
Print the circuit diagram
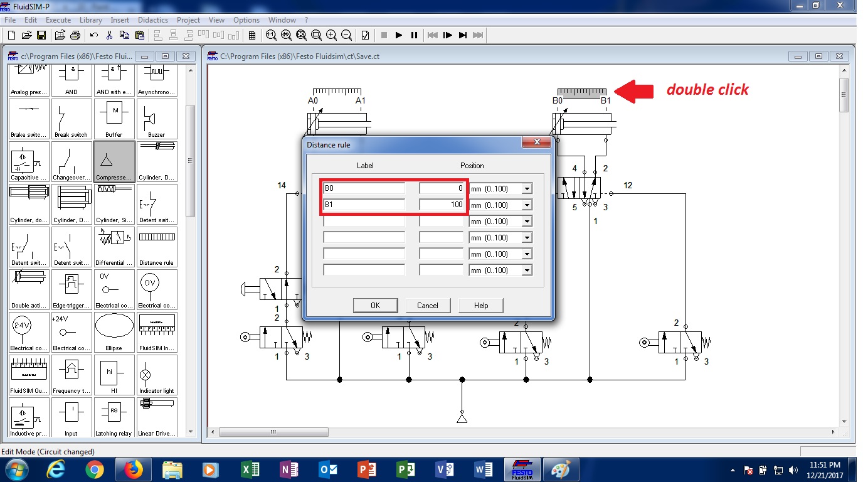(x=75, y=35)
